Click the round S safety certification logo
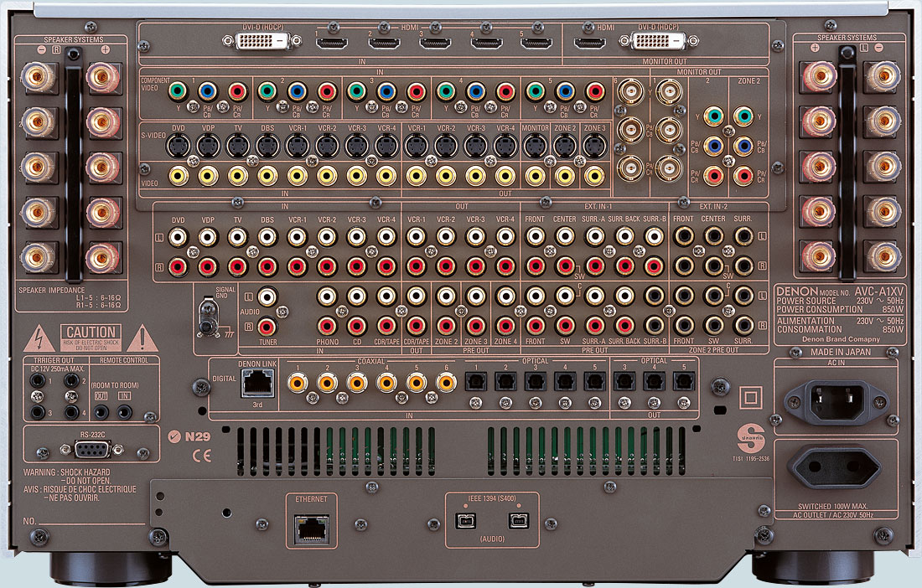Screen dimensions: 922x588 click(x=751, y=438)
